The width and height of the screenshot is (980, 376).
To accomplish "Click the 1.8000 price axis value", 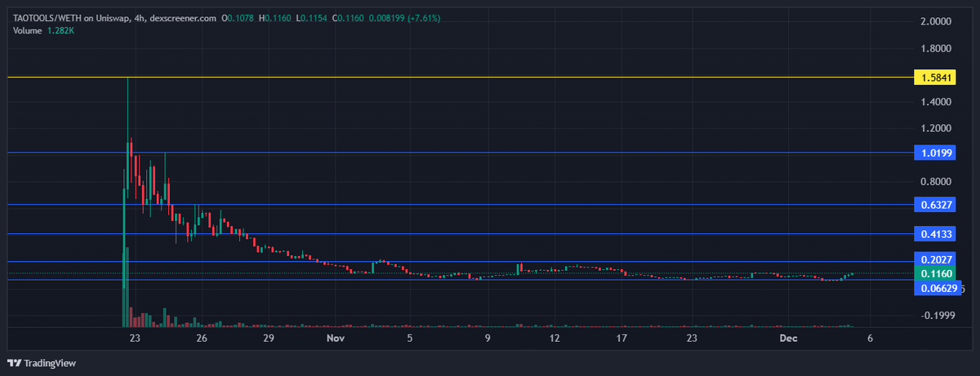I will coord(937,49).
